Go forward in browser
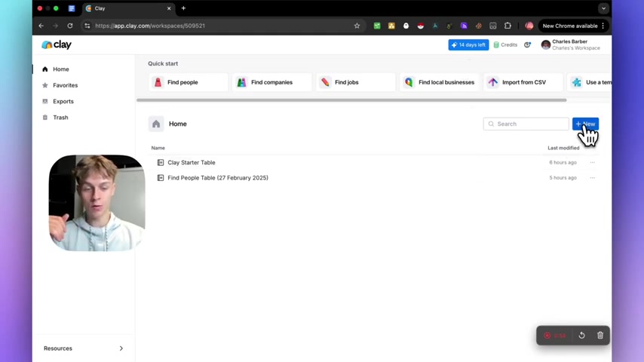This screenshot has width=644, height=362. [x=56, y=26]
